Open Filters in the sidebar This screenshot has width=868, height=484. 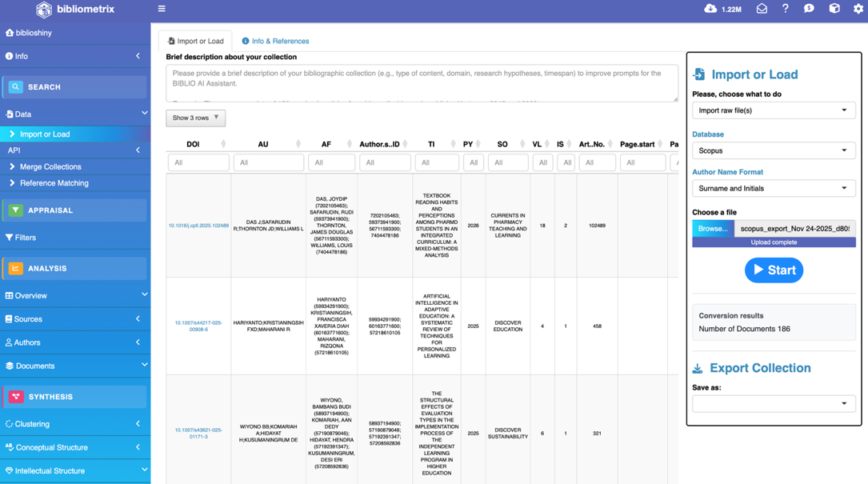tap(75, 238)
